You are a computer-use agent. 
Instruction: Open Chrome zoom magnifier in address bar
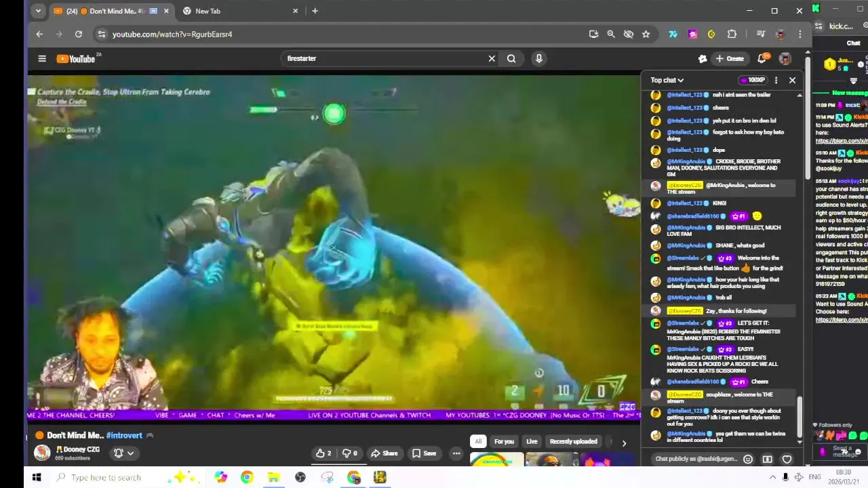pos(611,34)
